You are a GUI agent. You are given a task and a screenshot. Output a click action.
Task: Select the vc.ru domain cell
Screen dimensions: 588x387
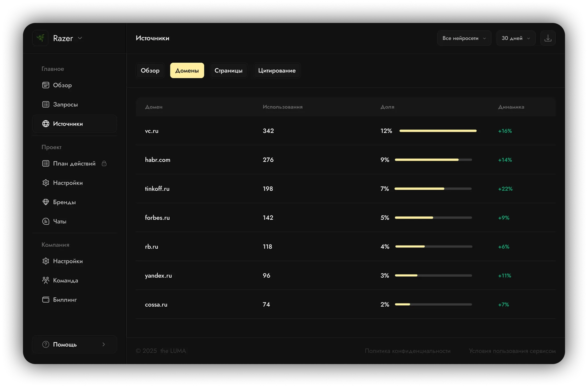click(x=152, y=131)
